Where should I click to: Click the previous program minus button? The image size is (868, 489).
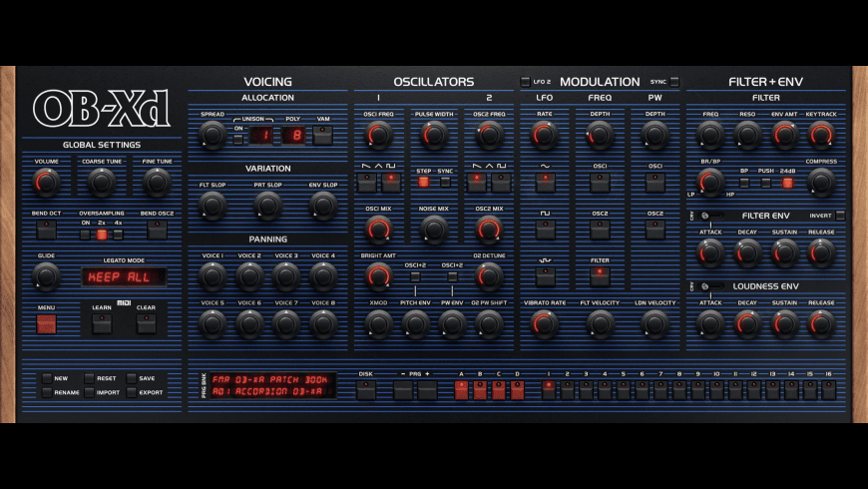(403, 390)
